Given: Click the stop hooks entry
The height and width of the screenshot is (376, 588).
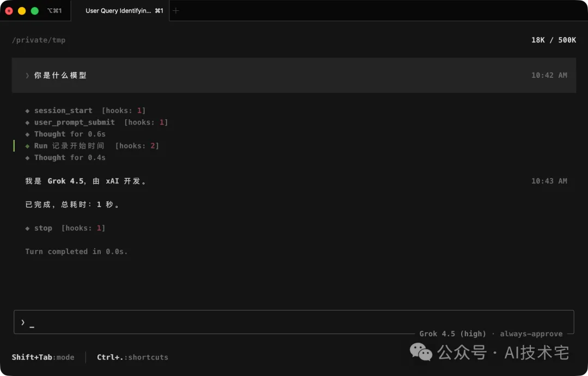Looking at the screenshot, I should [65, 228].
